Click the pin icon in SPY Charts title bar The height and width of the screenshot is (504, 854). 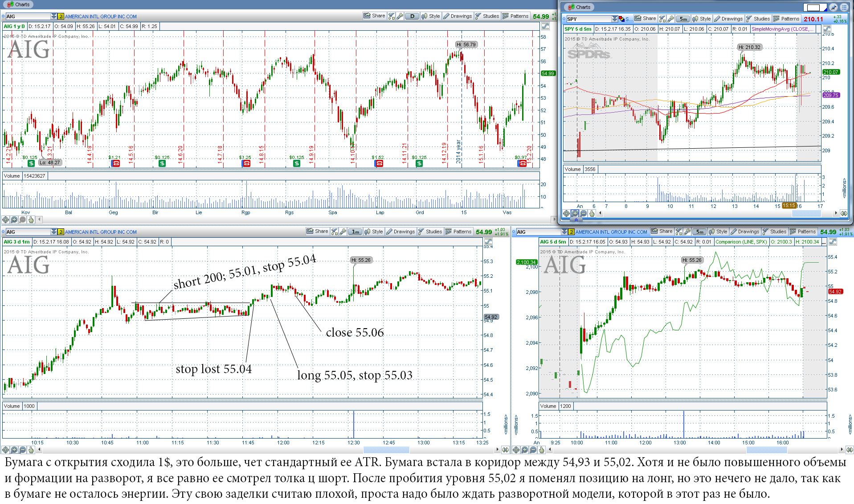pos(833,7)
